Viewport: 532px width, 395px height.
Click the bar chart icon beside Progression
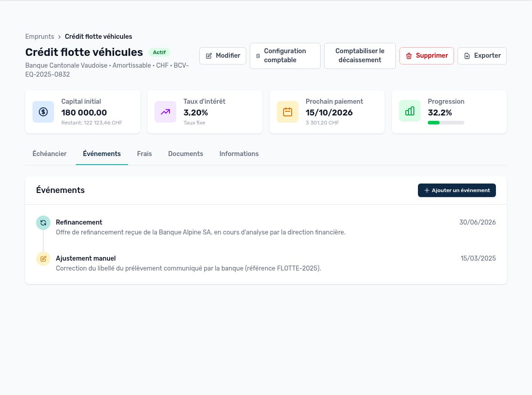click(409, 111)
